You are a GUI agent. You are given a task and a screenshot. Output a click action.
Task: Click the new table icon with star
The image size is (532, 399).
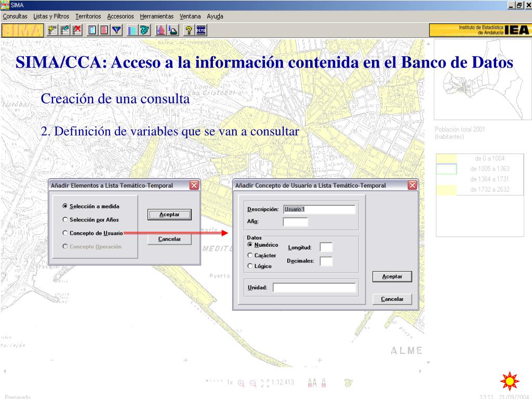(x=52, y=30)
